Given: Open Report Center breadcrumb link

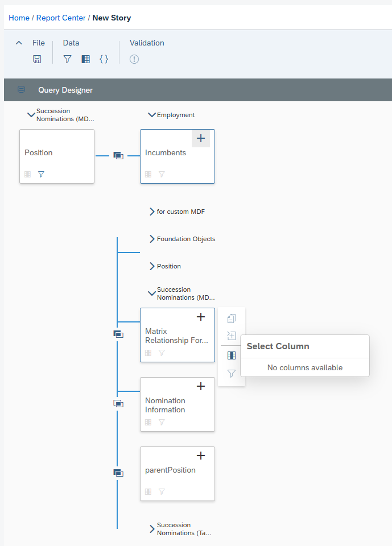Looking at the screenshot, I should pyautogui.click(x=61, y=18).
